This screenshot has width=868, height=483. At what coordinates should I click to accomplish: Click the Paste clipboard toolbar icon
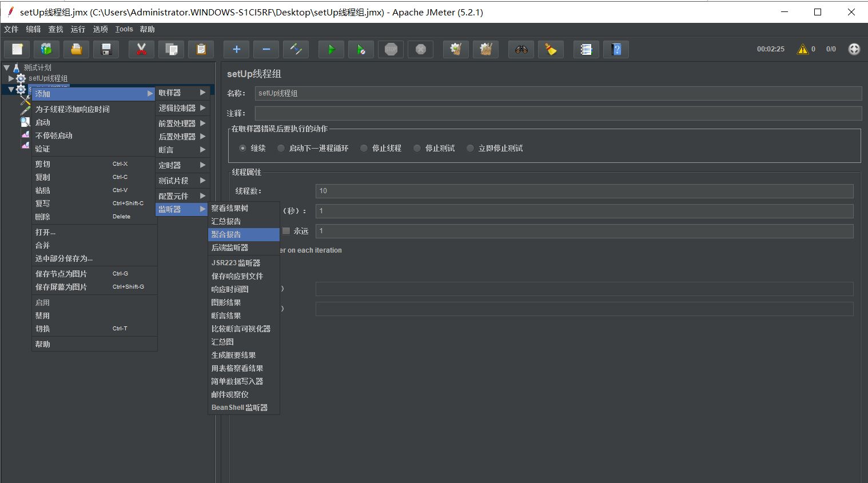tap(201, 49)
